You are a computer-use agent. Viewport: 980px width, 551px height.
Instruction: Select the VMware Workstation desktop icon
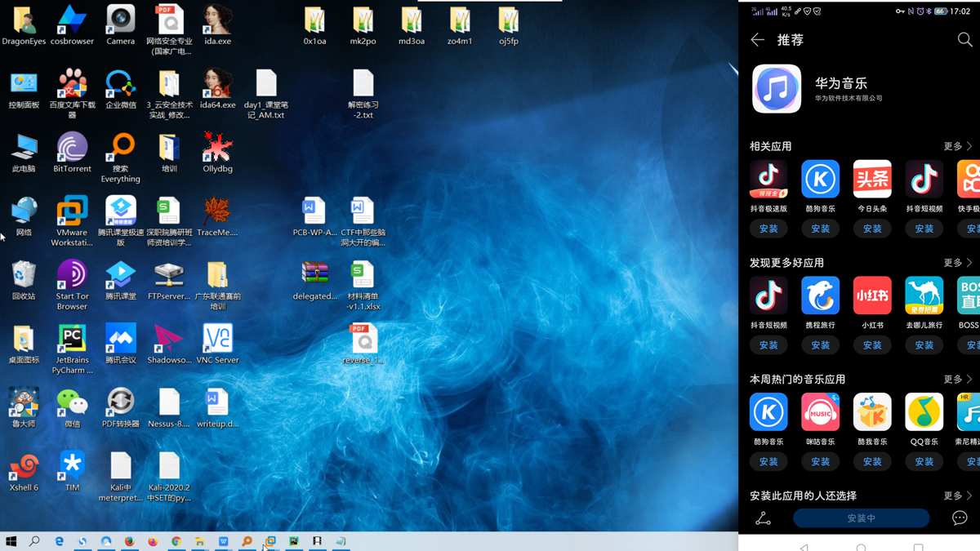coord(72,221)
